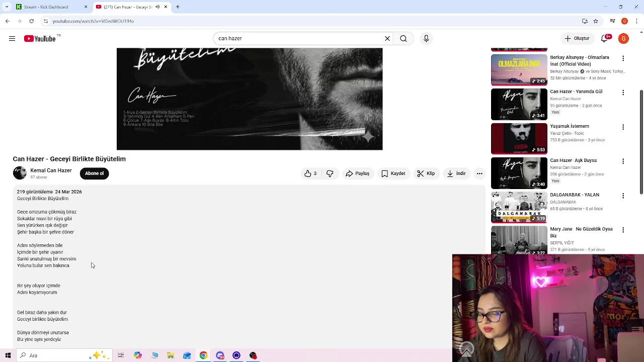Open File Explorer from taskbar
This screenshot has width=644, height=362.
(x=171, y=355)
